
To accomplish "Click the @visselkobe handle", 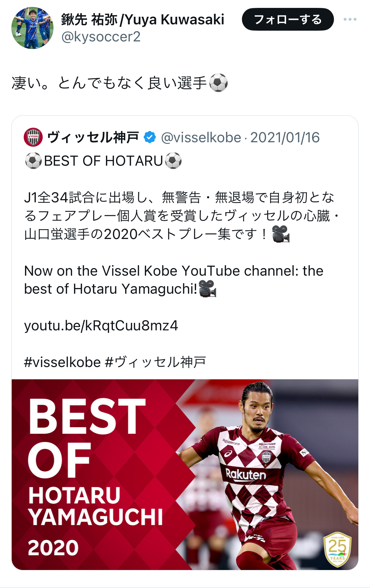I will click(x=201, y=138).
